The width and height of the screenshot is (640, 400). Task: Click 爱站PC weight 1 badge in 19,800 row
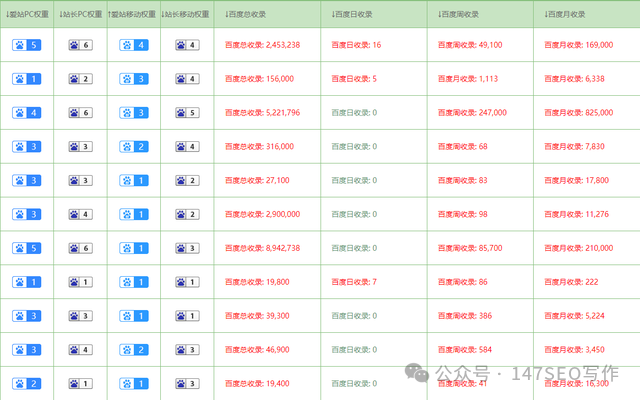coord(27,282)
